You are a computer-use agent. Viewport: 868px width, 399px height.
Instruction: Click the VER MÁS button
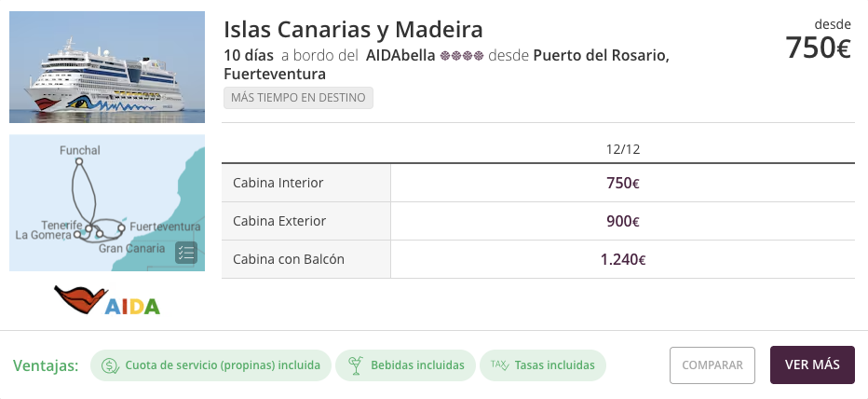click(812, 365)
